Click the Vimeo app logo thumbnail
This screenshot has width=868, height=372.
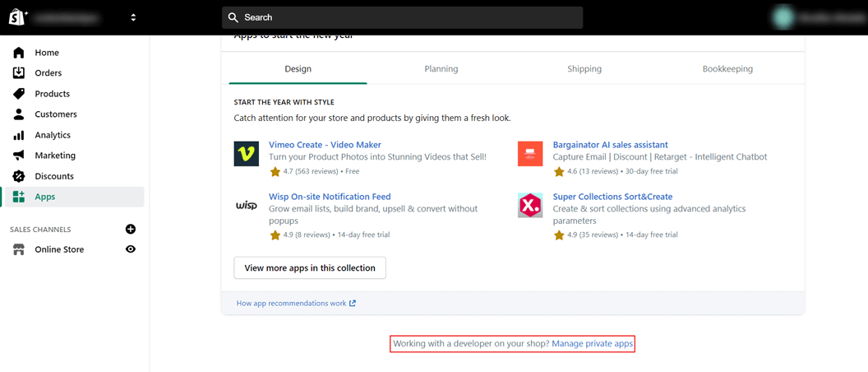247,154
